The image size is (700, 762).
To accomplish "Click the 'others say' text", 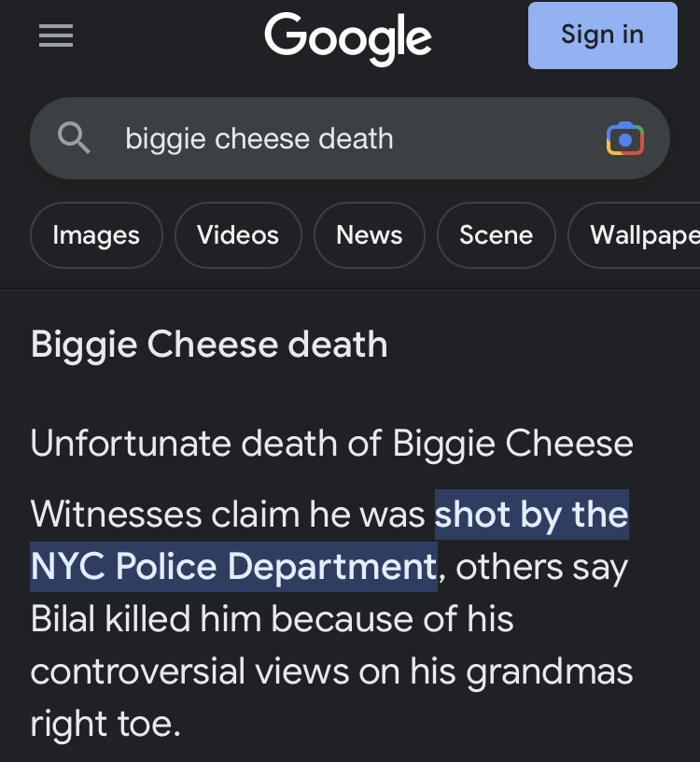I will point(542,566).
